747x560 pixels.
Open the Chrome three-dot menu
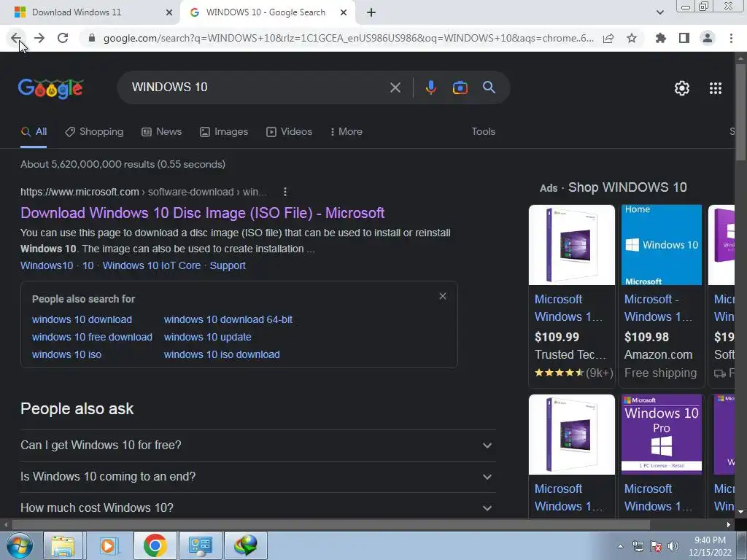(731, 38)
